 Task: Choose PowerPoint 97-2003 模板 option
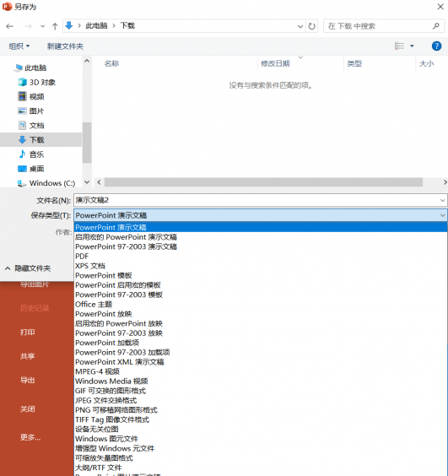click(x=261, y=295)
